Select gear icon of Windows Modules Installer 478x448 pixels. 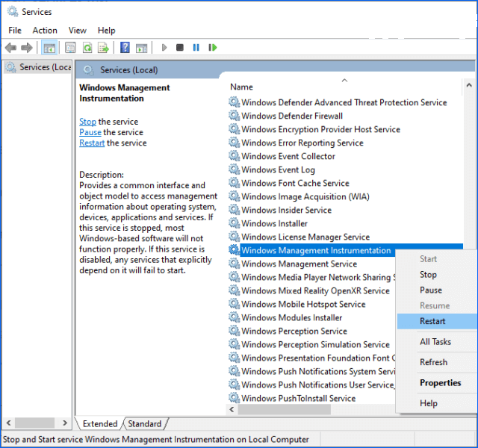pyautogui.click(x=234, y=317)
